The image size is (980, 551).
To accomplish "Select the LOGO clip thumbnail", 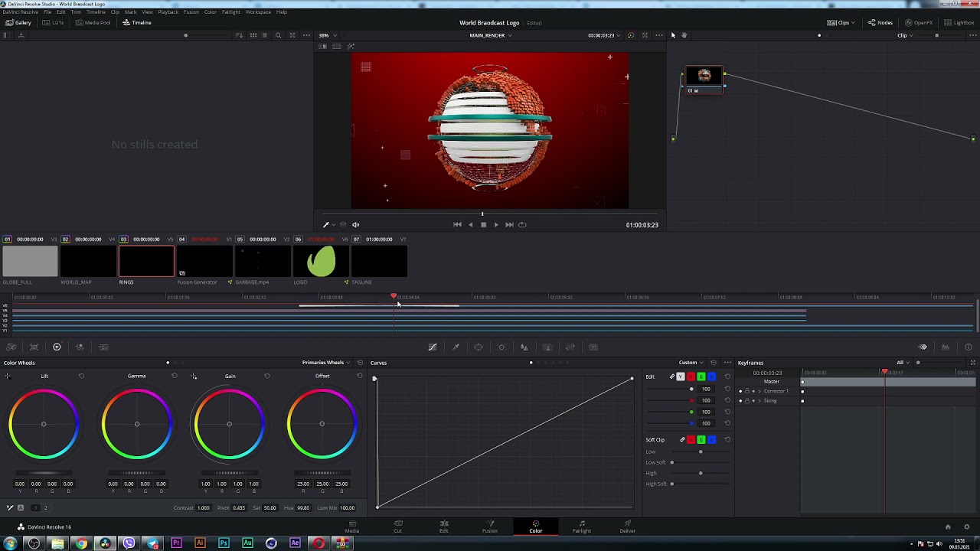I will click(321, 262).
